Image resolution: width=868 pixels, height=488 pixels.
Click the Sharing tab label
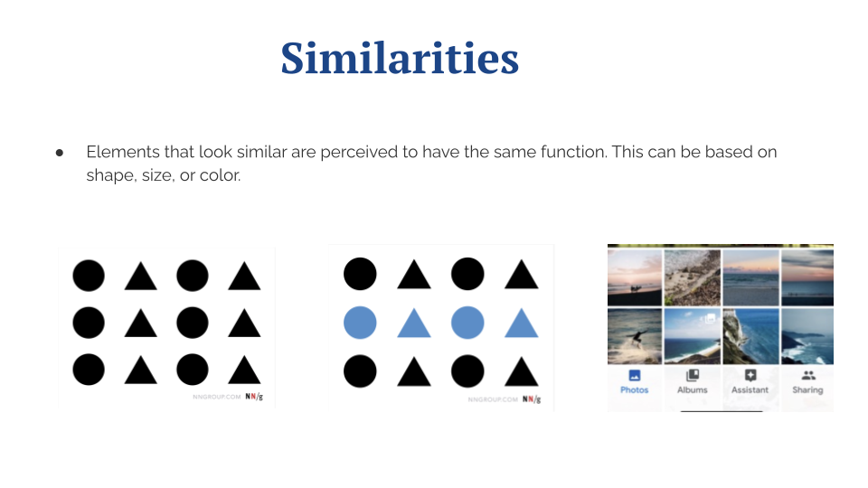click(x=807, y=390)
